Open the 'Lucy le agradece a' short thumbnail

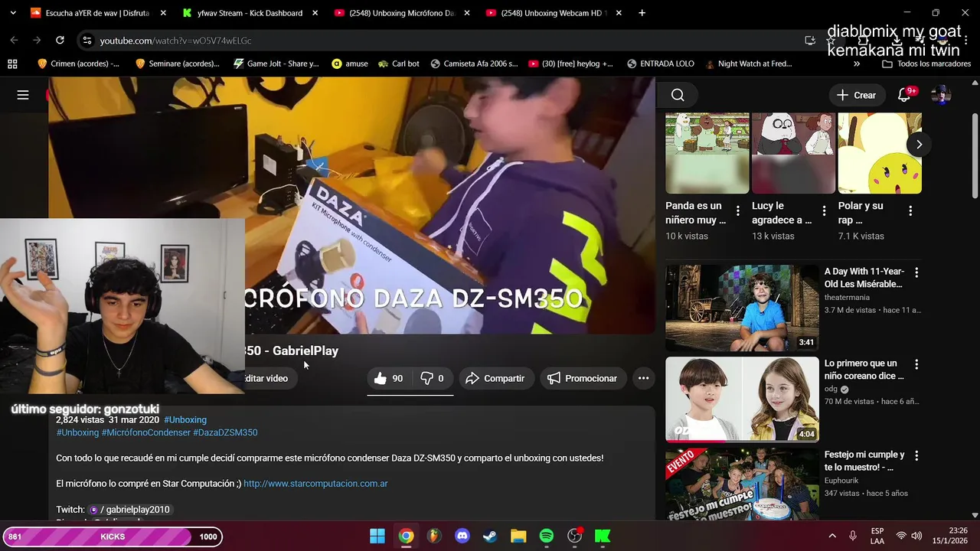pyautogui.click(x=793, y=153)
